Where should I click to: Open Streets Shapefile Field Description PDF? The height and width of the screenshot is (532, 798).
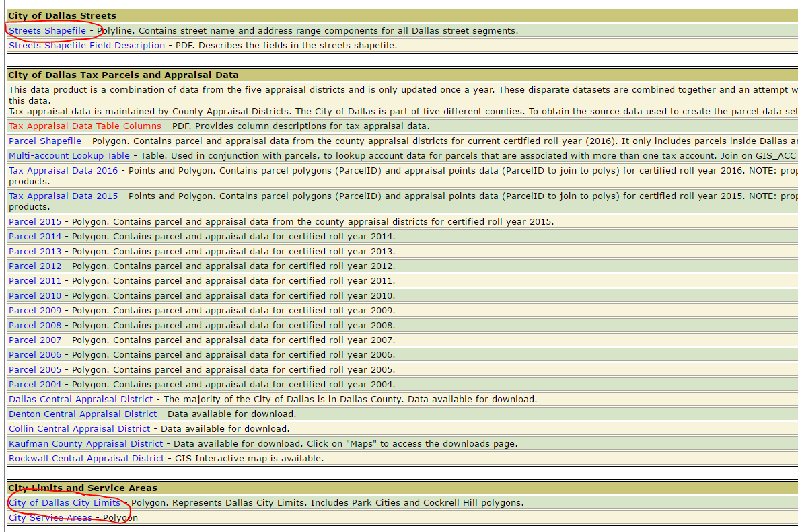pos(87,45)
